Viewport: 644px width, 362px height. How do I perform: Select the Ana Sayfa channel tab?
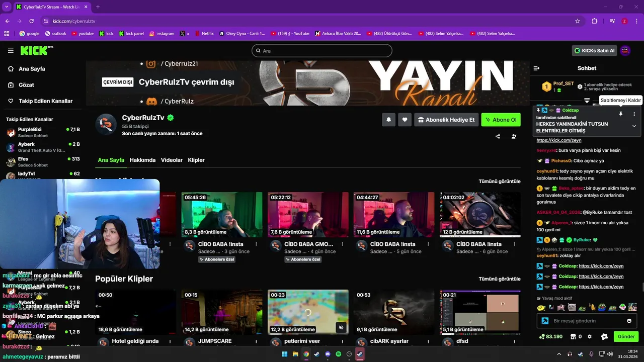click(111, 160)
